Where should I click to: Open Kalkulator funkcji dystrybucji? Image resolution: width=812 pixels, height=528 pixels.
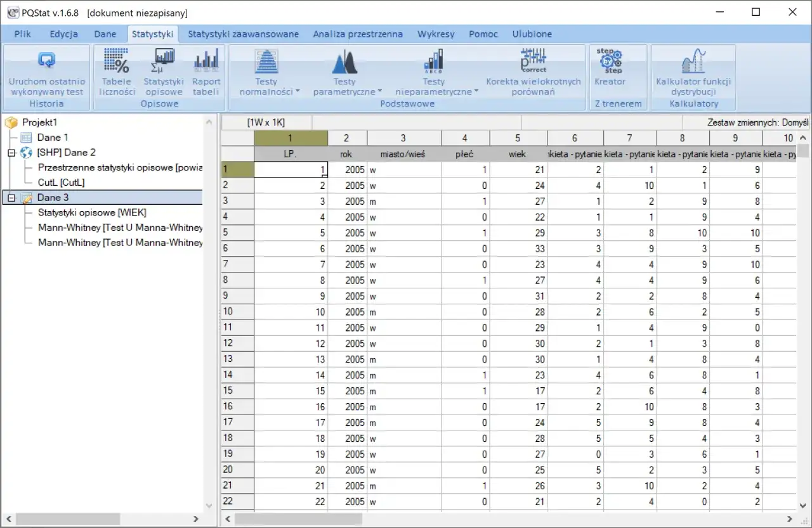coord(693,72)
